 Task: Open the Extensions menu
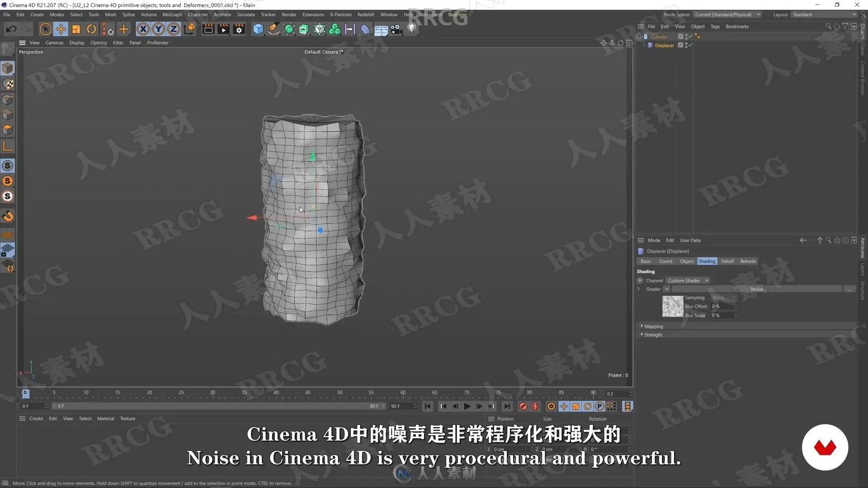(x=313, y=14)
